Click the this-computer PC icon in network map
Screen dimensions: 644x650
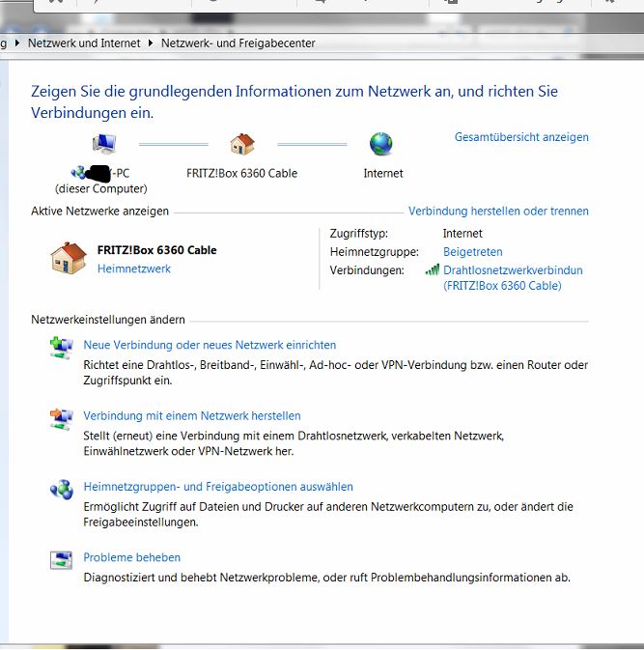coord(104,144)
